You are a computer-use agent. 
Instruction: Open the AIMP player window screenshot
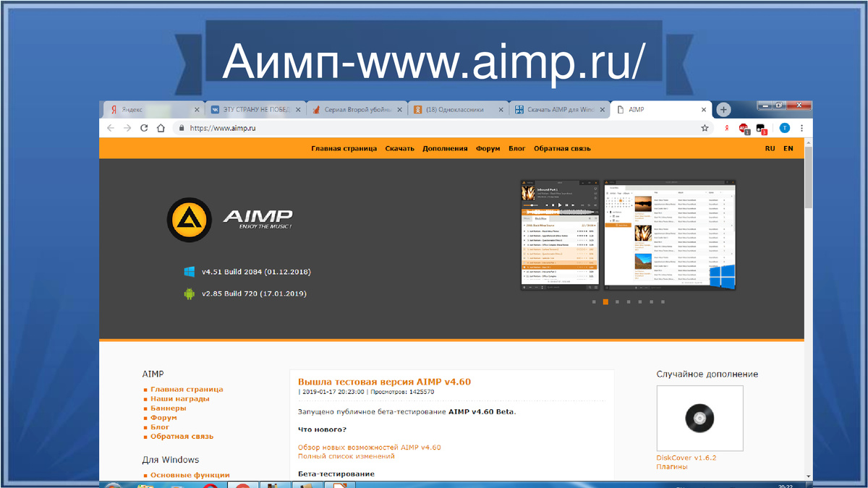click(x=561, y=236)
